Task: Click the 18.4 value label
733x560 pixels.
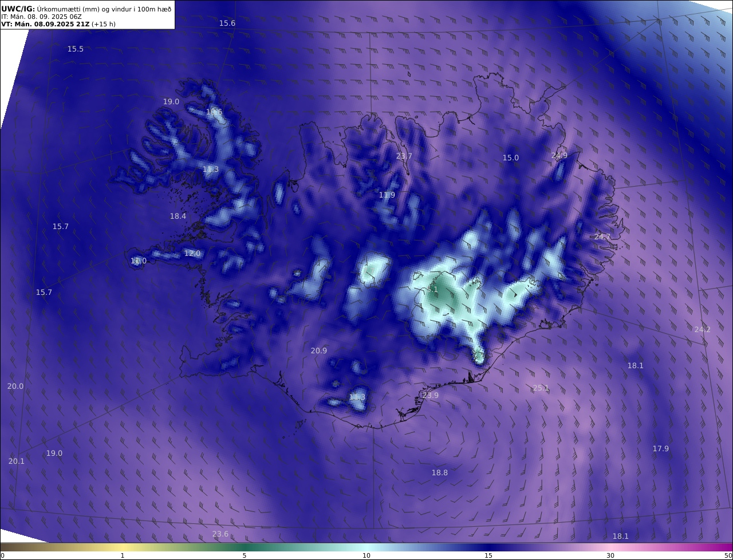Action: tap(178, 216)
